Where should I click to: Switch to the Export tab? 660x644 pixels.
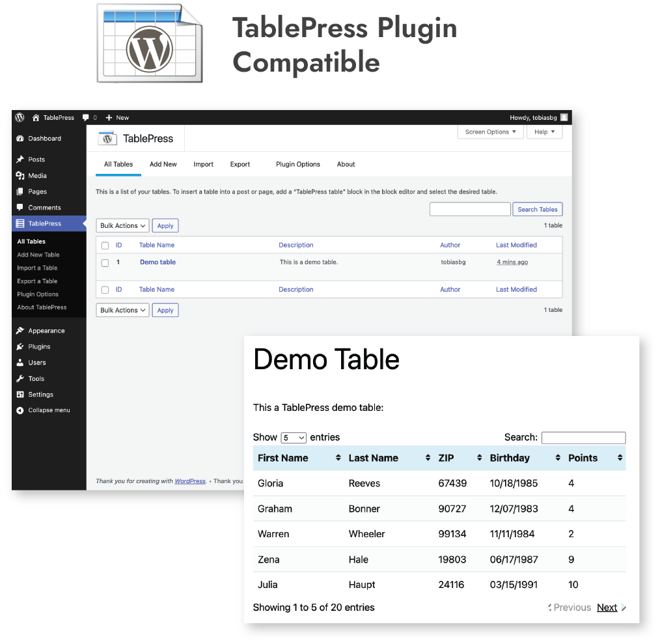240,164
